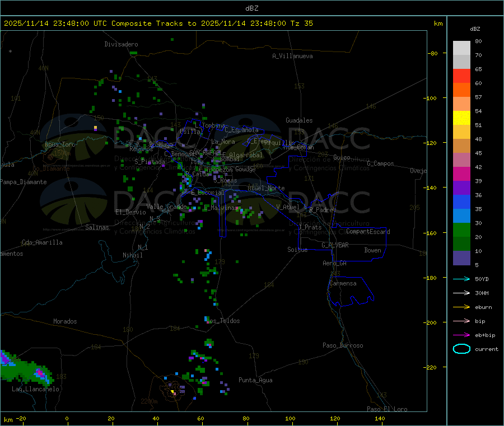Click the 35 dBZ blue color swatch
Screen dimensions: 504x426
click(461, 216)
